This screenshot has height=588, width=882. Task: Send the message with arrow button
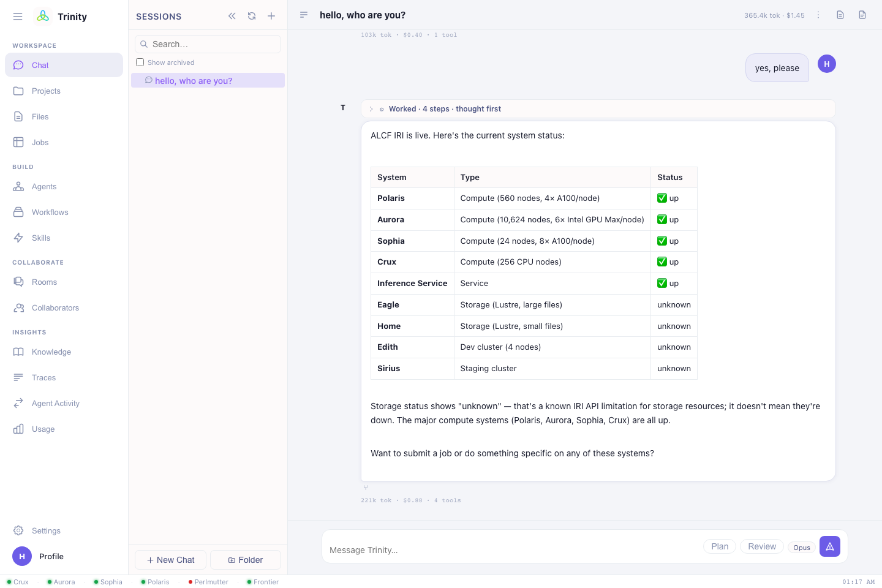point(830,546)
